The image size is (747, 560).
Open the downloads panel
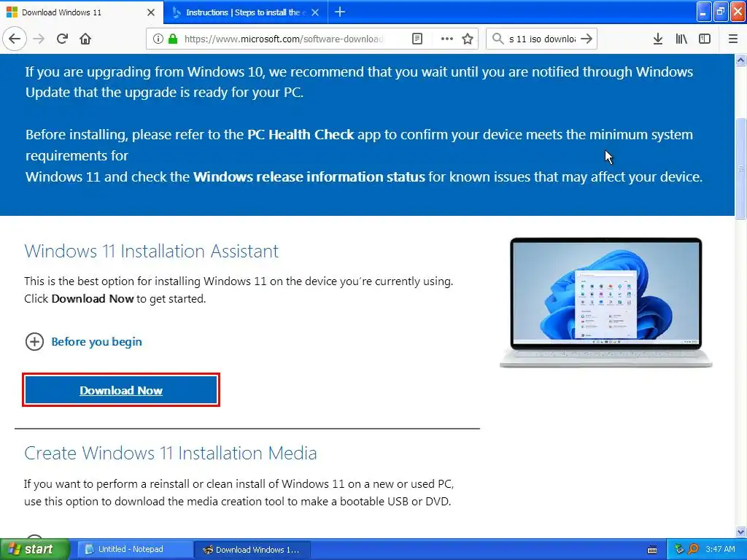click(658, 39)
